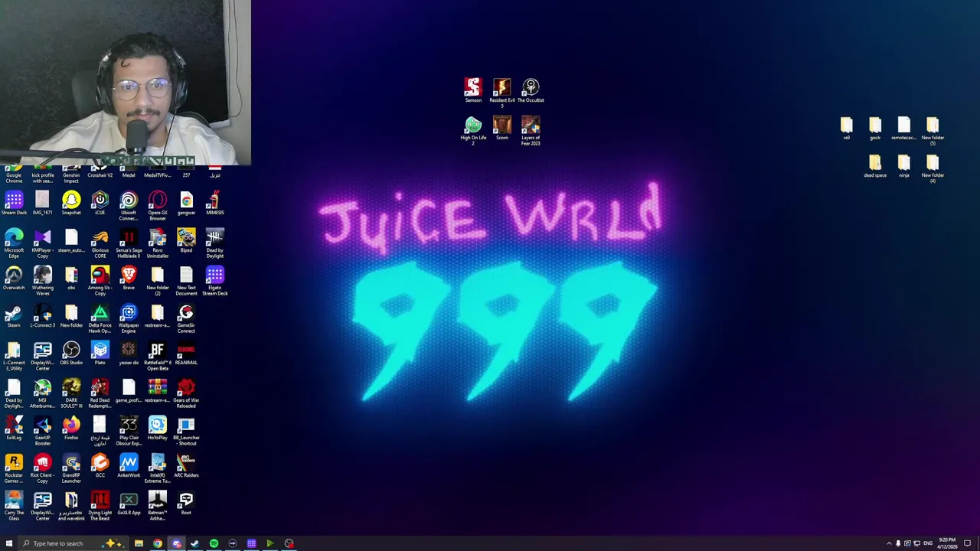Open OBS Studio desktop shortcut
980x551 pixels.
tap(71, 354)
